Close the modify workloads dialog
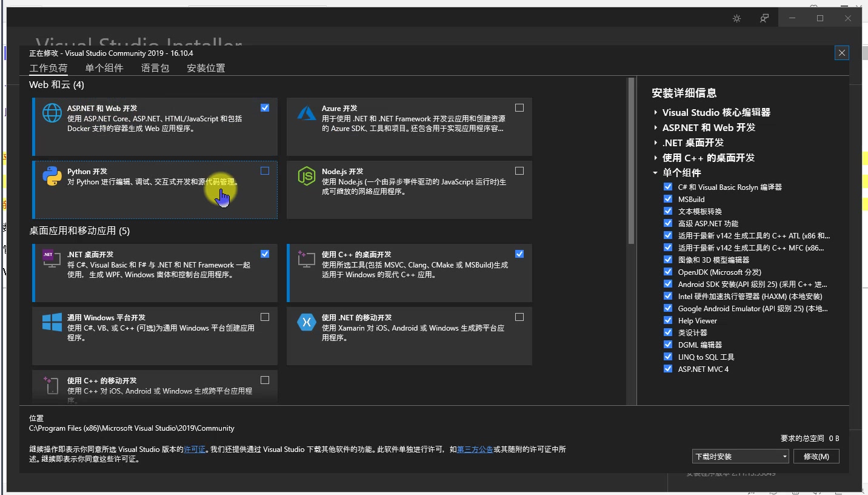This screenshot has height=495, width=868. 842,53
